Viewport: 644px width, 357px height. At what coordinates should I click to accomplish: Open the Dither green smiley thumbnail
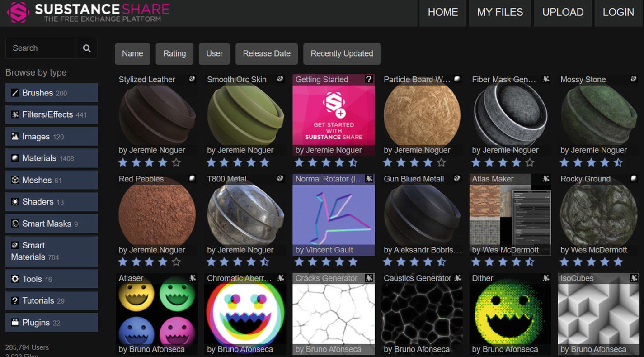(510, 314)
